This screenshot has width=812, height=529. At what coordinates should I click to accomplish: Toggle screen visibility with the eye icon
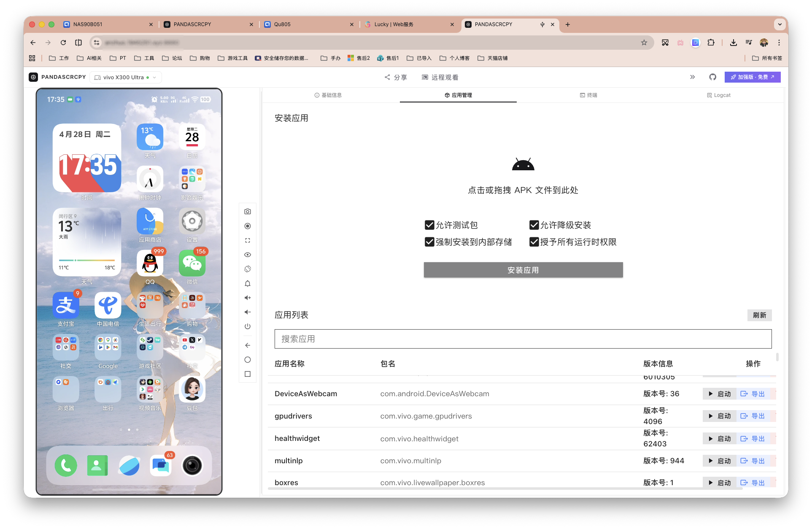pyautogui.click(x=247, y=254)
